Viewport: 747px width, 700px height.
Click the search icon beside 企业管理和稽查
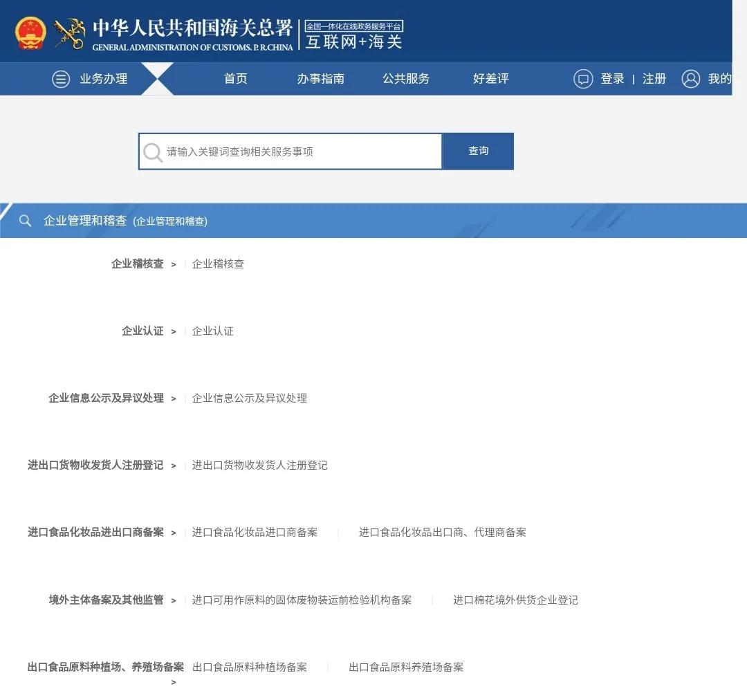[25, 221]
